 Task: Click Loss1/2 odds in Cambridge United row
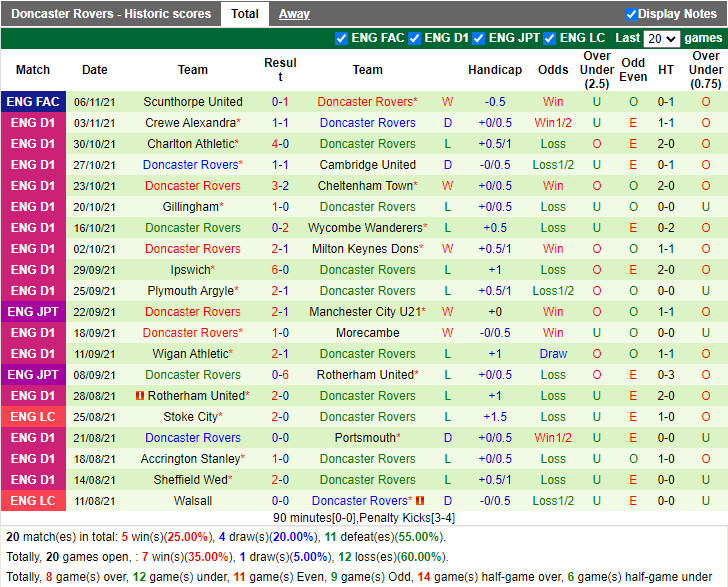click(x=553, y=164)
